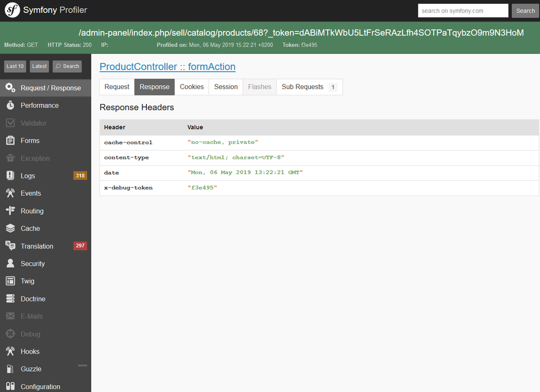This screenshot has width=540, height=392.
Task: Click the Forms clipboard icon
Action: 10,140
